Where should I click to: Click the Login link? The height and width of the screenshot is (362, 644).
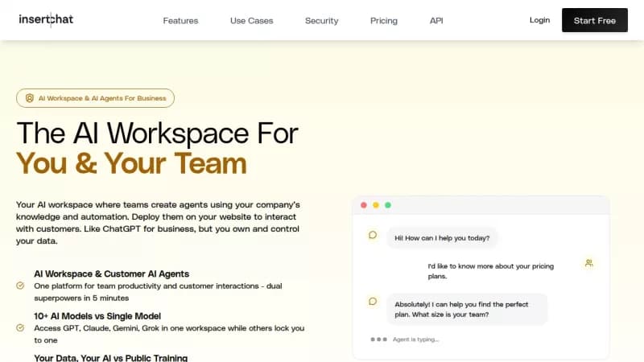(539, 19)
